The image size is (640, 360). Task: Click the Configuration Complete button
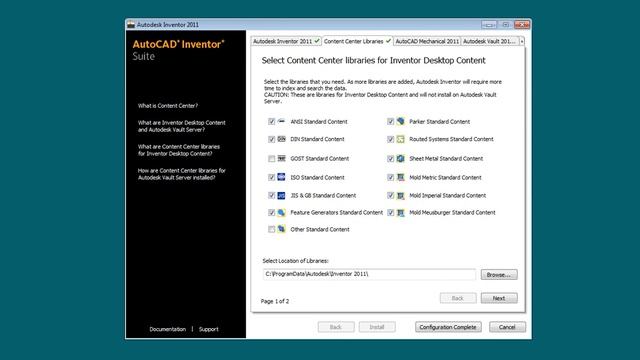tap(448, 327)
